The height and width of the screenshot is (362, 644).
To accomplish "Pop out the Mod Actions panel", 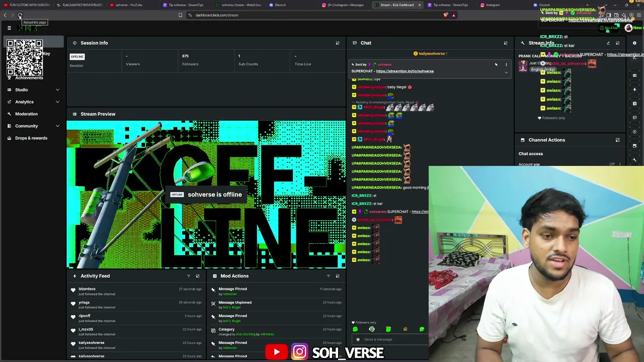I will (x=338, y=276).
